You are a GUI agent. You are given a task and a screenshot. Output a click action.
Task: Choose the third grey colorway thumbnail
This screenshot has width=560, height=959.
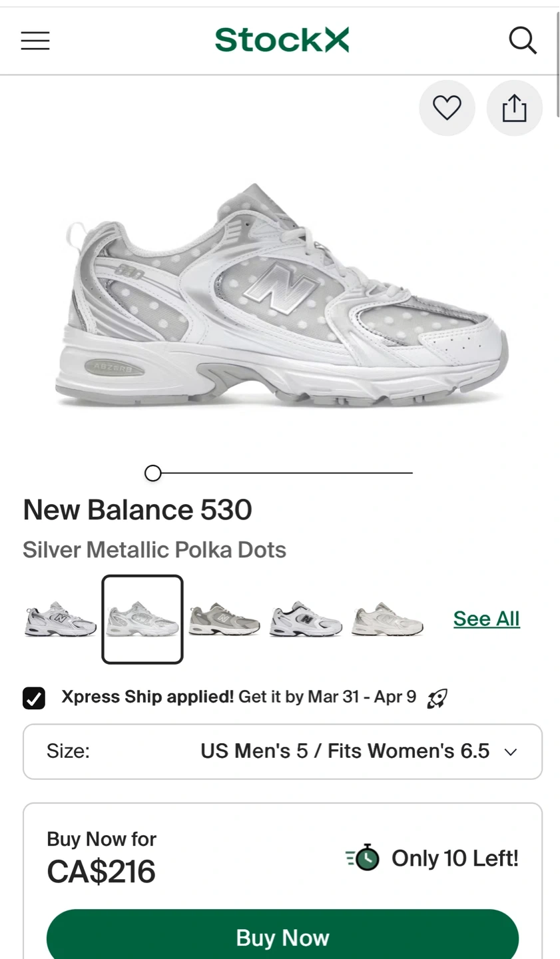point(224,619)
